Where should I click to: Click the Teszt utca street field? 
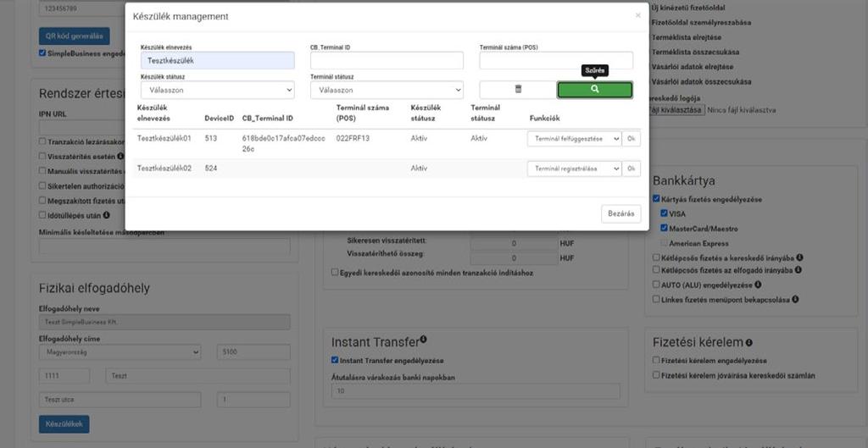tap(120, 400)
